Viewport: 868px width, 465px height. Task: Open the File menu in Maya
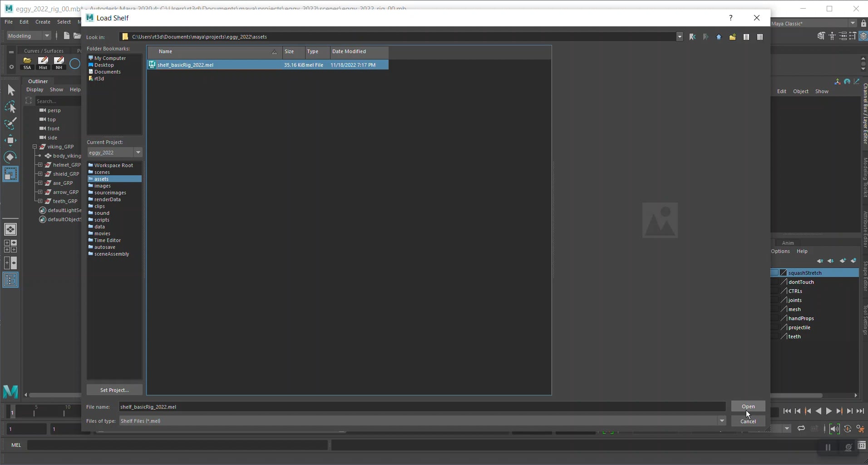(x=9, y=22)
